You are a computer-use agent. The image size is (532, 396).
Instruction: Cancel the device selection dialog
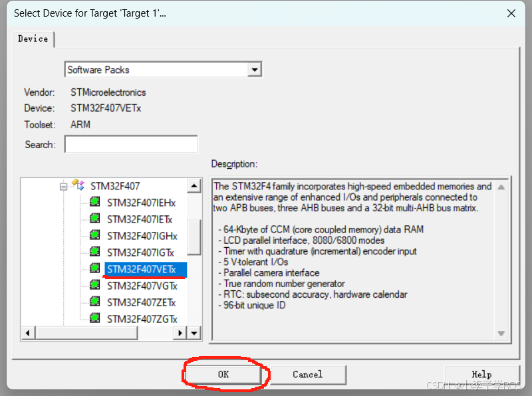(x=308, y=374)
